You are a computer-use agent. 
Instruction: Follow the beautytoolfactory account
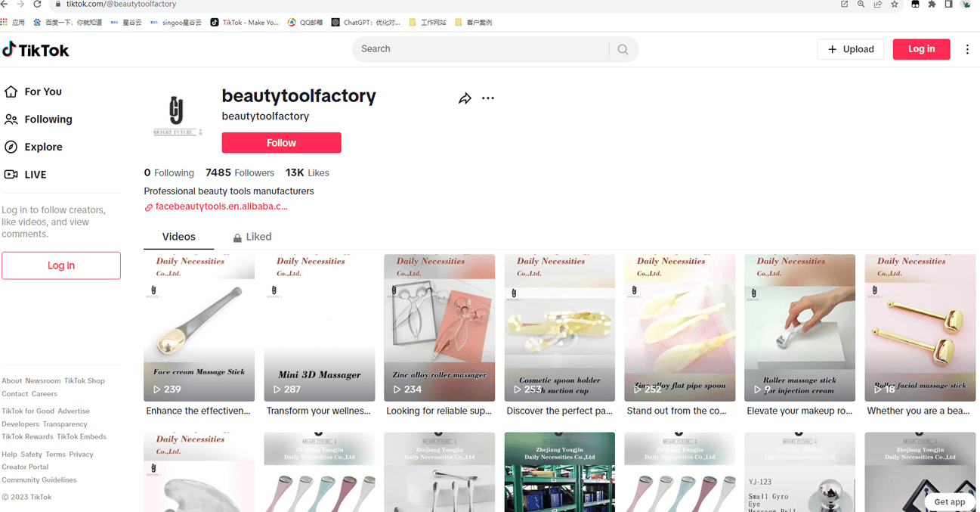[x=281, y=143]
